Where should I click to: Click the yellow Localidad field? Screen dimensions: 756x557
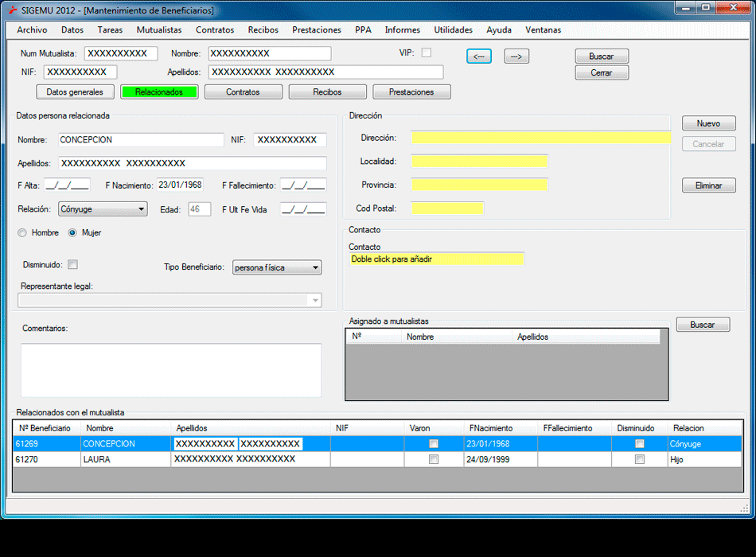coord(479,161)
